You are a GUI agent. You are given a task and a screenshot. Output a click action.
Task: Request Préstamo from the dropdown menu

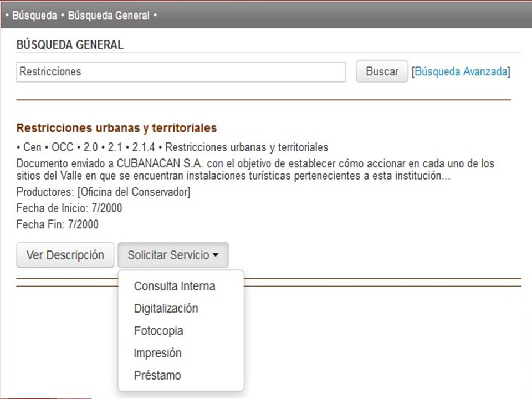coord(181,376)
